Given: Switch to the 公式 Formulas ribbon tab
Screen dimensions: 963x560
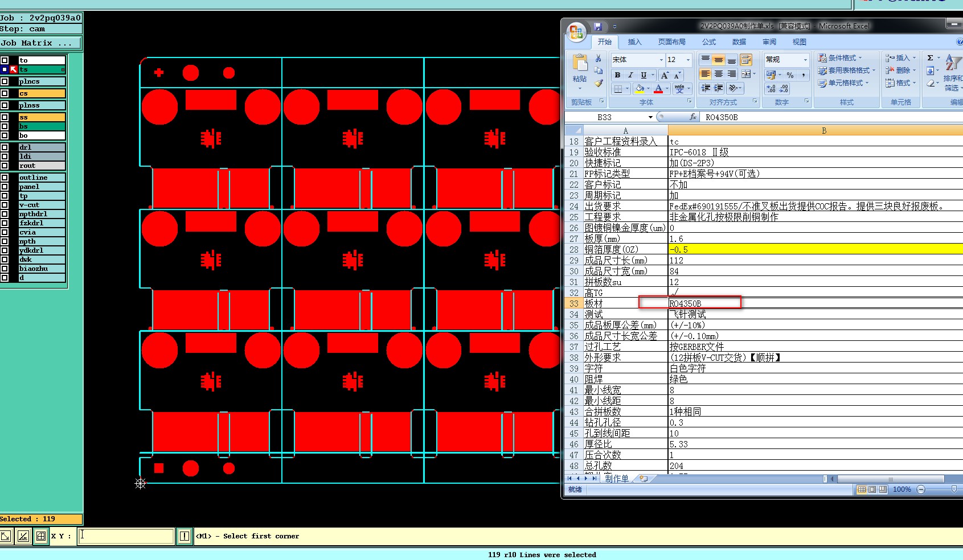Looking at the screenshot, I should click(709, 42).
